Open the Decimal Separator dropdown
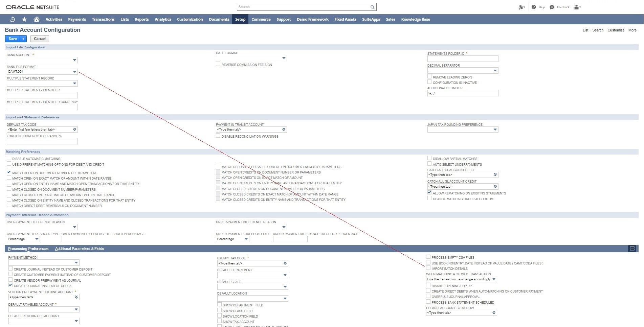 pyautogui.click(x=495, y=71)
